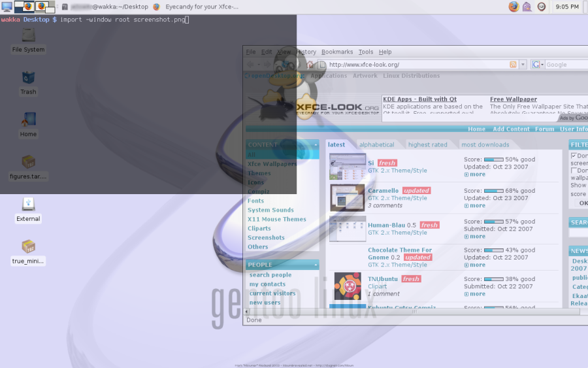Viewport: 588px width, 368px height.
Task: Open the File System desktop icon
Action: [28, 41]
